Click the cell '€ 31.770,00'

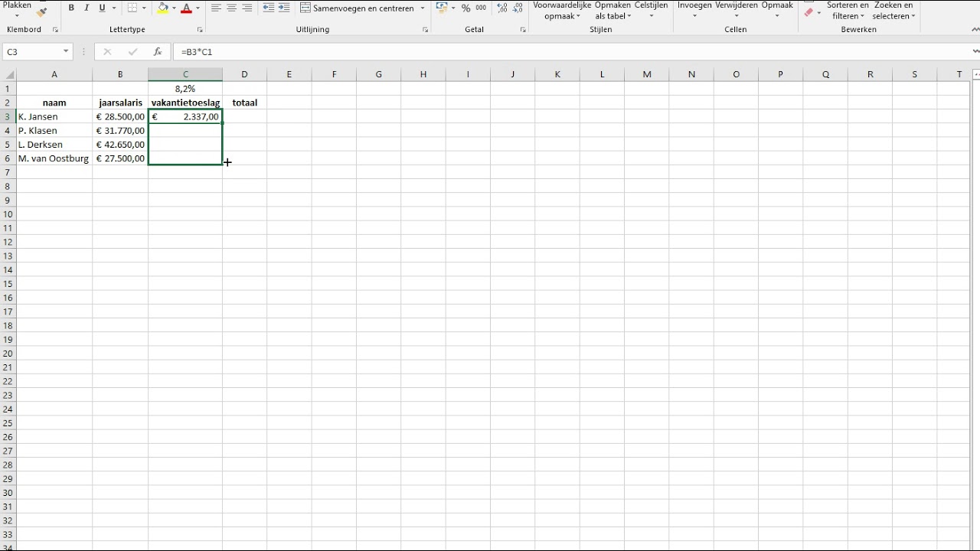(x=120, y=131)
